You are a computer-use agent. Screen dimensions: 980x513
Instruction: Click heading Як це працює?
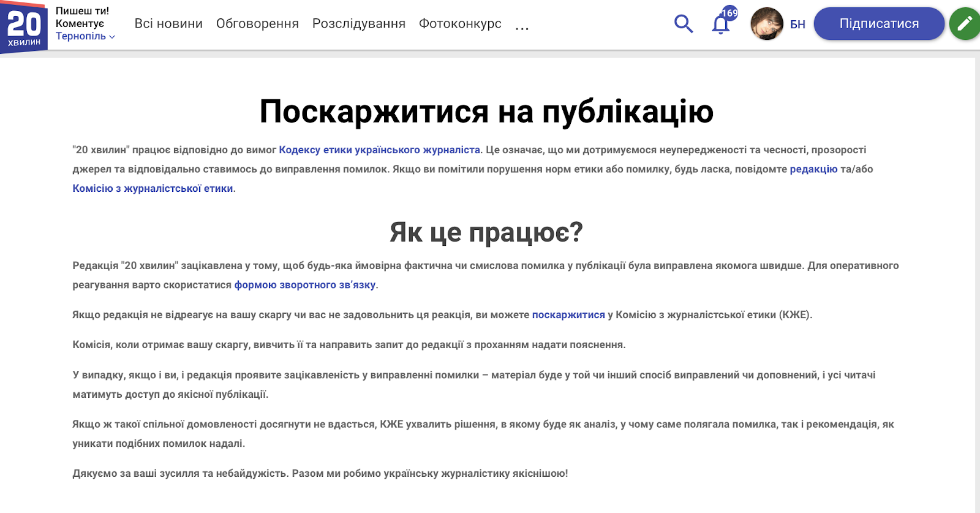click(486, 232)
